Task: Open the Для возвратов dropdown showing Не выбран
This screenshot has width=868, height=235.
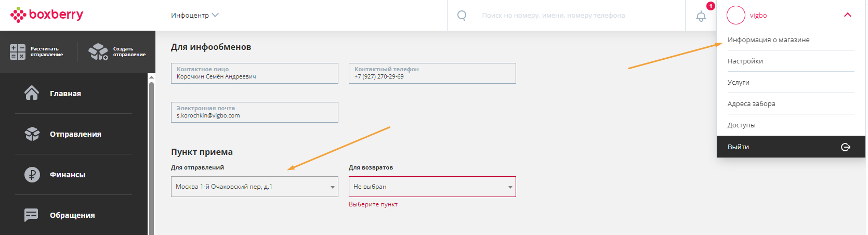Action: 432,187
